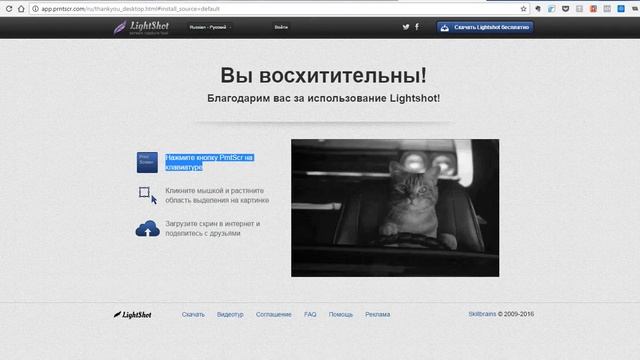Image resolution: width=640 pixels, height=360 pixels.
Task: Click the text Кликните мышкой и растяните
Action: click(217, 196)
